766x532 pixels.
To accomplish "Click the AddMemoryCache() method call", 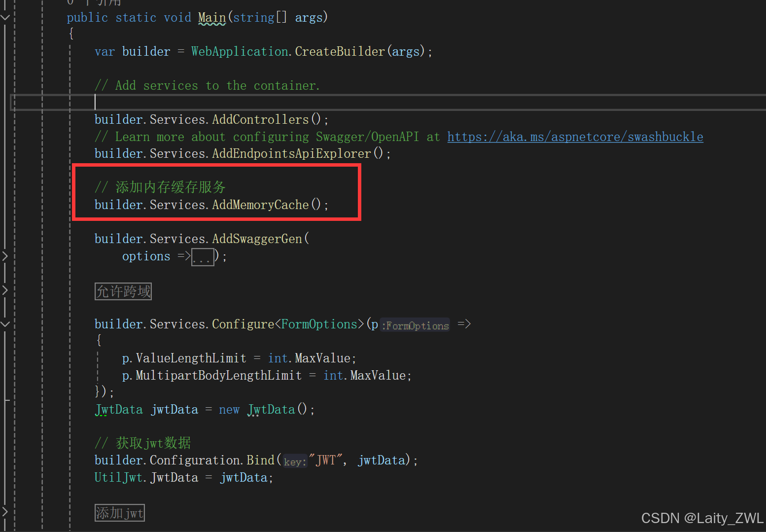I will (x=261, y=205).
